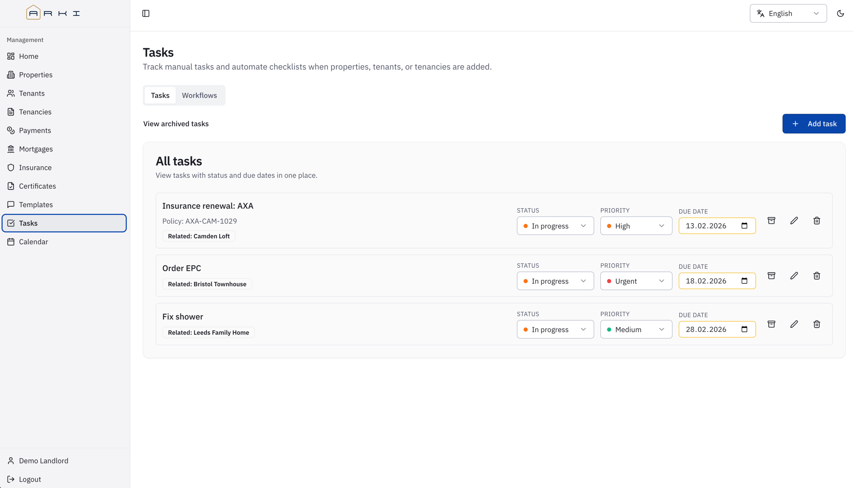
Task: Open calendar picker for 13.02.2026 date
Action: [744, 226]
